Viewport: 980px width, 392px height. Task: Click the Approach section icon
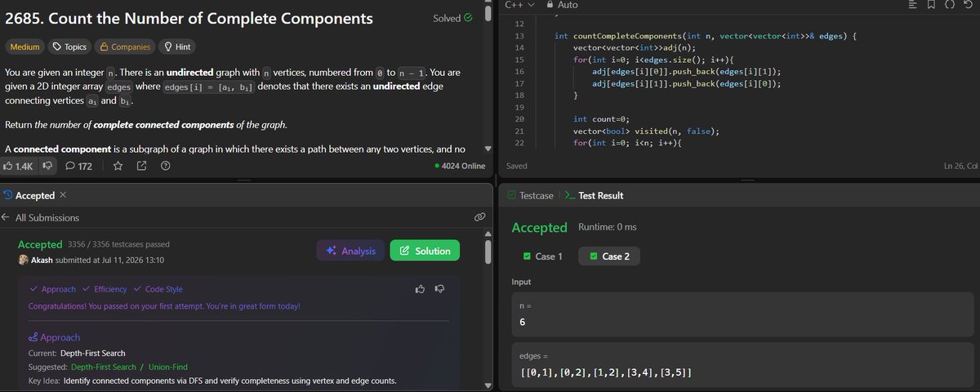coord(33,337)
